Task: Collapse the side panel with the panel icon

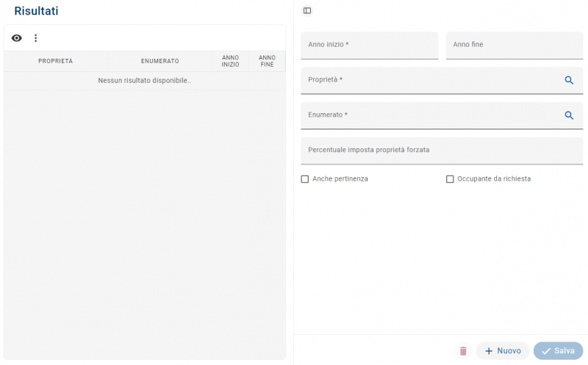Action: tap(307, 11)
